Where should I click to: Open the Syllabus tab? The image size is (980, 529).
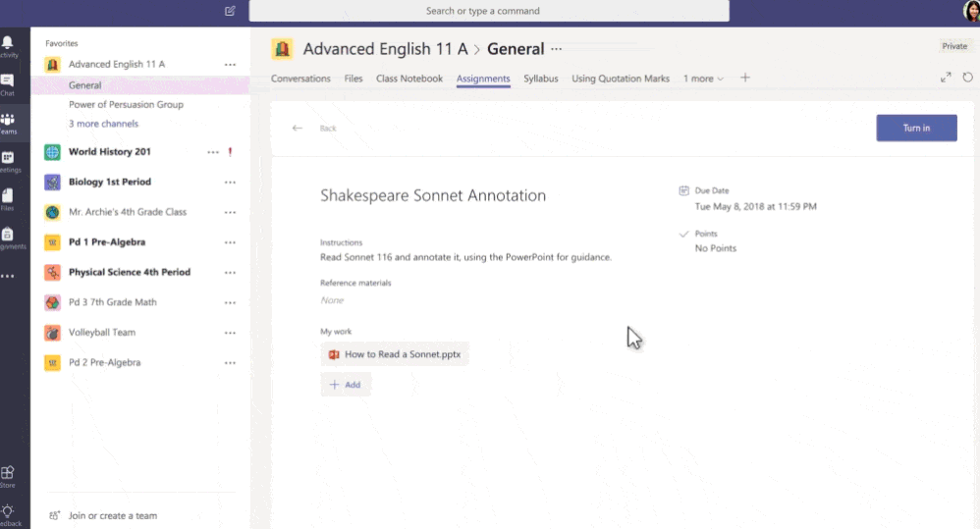(541, 79)
